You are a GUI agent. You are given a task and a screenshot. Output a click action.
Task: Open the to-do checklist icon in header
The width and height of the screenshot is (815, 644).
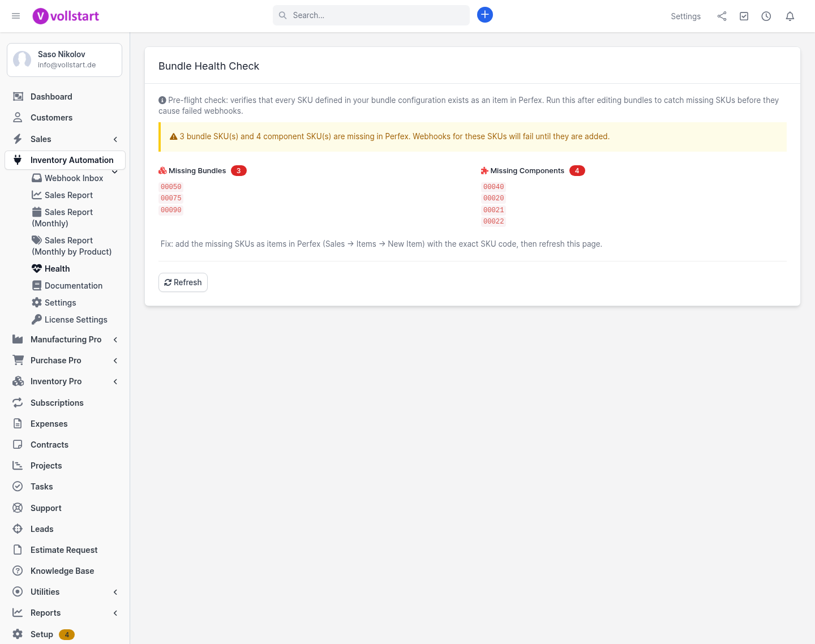[744, 16]
